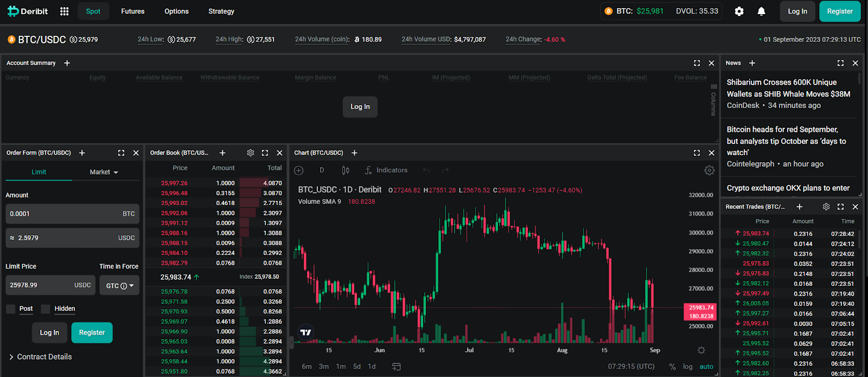Click ask price 25,997.26 in order book

[174, 183]
